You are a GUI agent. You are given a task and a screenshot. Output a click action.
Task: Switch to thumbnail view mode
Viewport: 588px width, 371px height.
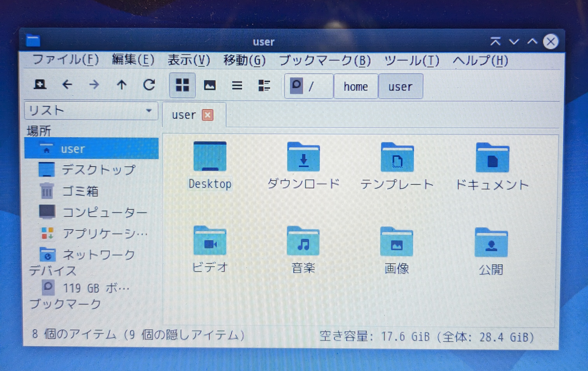[209, 85]
